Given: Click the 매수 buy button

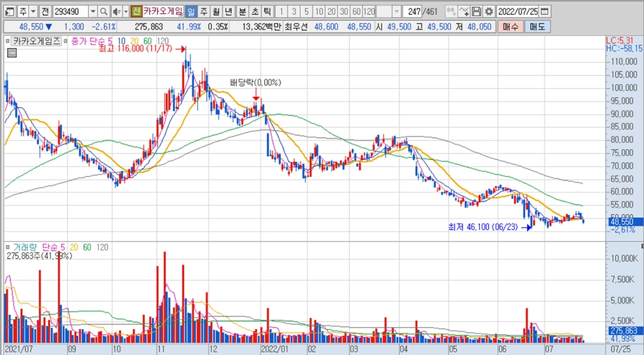Looking at the screenshot, I should (x=510, y=27).
